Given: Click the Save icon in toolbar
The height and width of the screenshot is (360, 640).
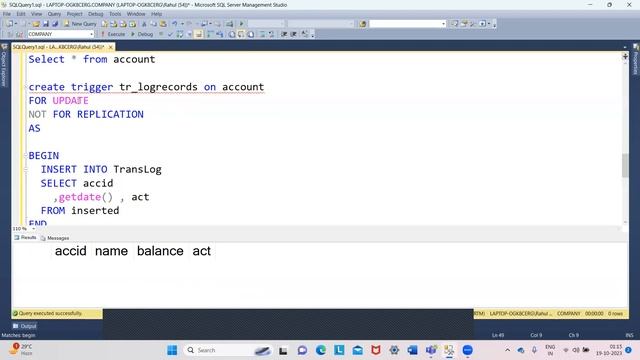Looking at the screenshot, I should [46, 24].
